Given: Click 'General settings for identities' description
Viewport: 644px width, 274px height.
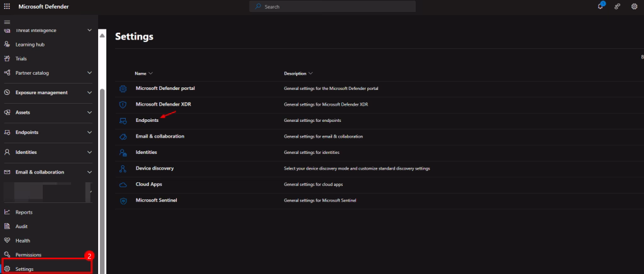Looking at the screenshot, I should point(311,153).
